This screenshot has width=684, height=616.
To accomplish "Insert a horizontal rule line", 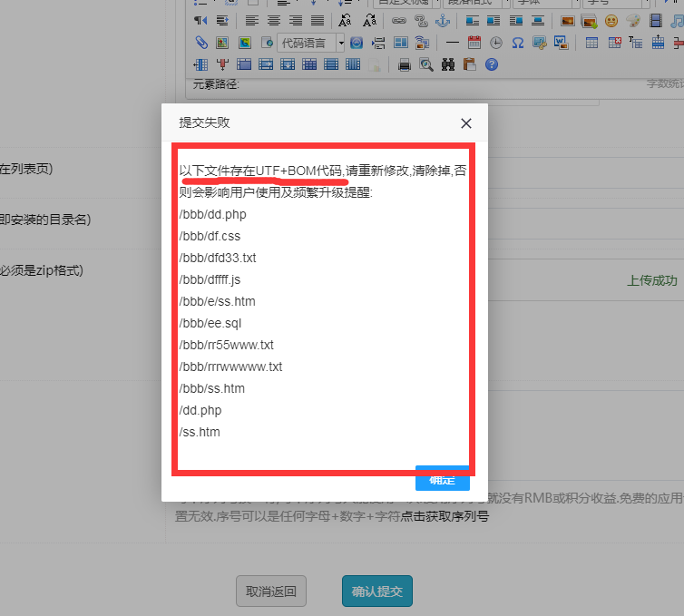I will pos(453,43).
